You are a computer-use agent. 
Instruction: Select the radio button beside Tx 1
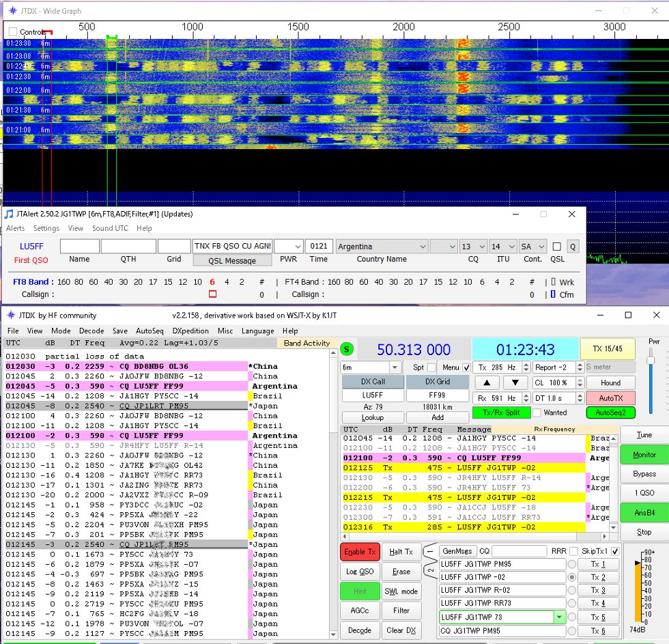(x=572, y=564)
